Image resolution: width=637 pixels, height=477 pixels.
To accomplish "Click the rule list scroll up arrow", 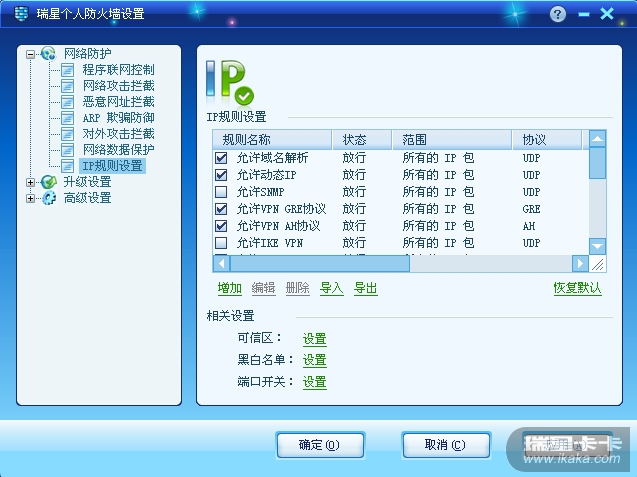I will point(598,139).
